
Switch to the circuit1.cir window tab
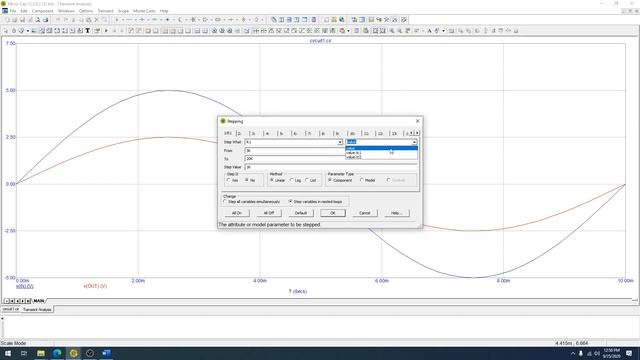click(x=11, y=309)
